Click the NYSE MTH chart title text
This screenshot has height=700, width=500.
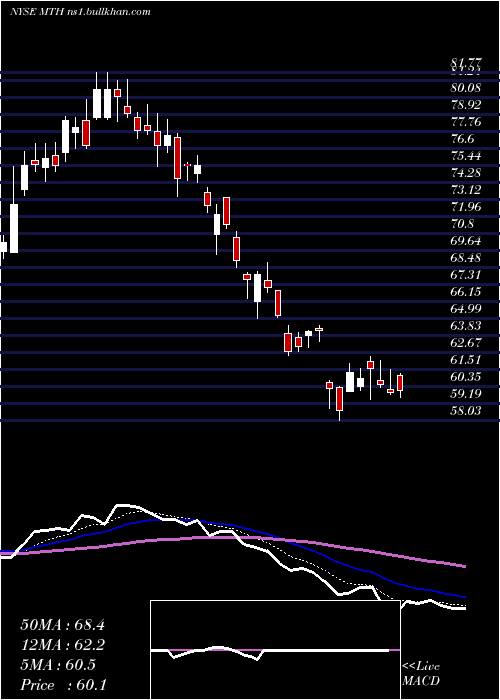(x=79, y=11)
